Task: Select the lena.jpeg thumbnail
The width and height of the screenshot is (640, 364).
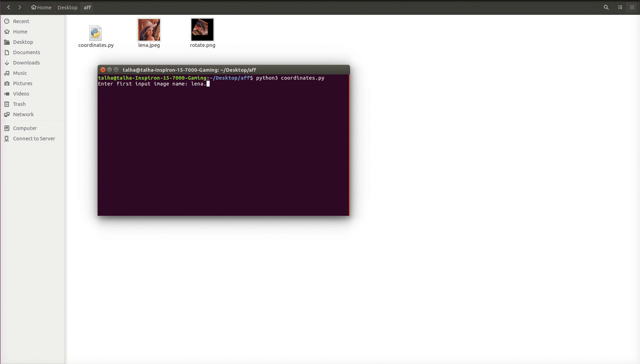Action: point(149,30)
